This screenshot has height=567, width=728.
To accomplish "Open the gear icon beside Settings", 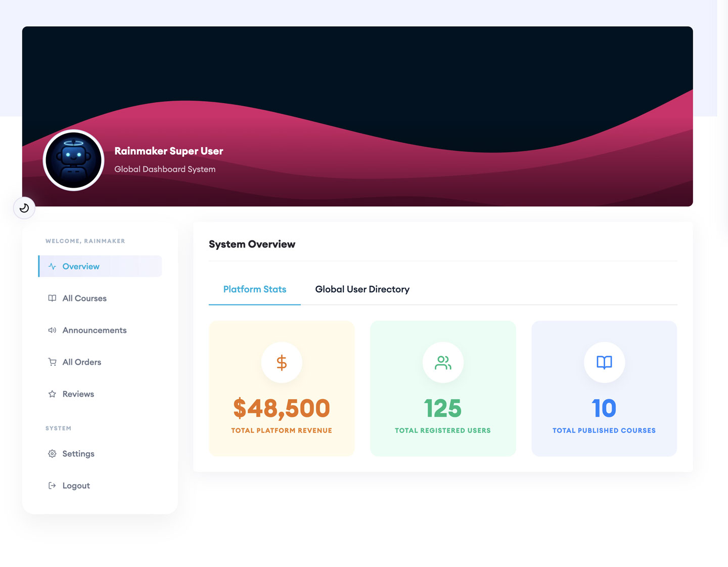I will pyautogui.click(x=52, y=454).
